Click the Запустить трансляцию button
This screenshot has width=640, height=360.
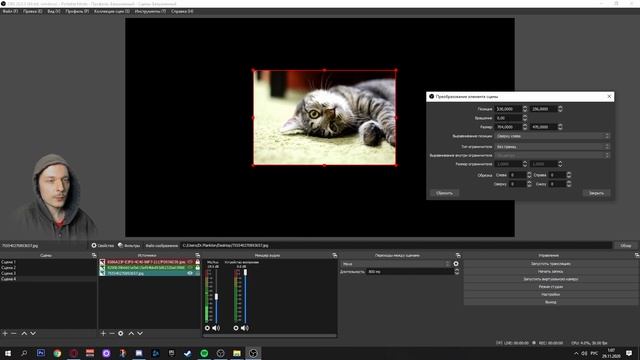(x=551, y=264)
